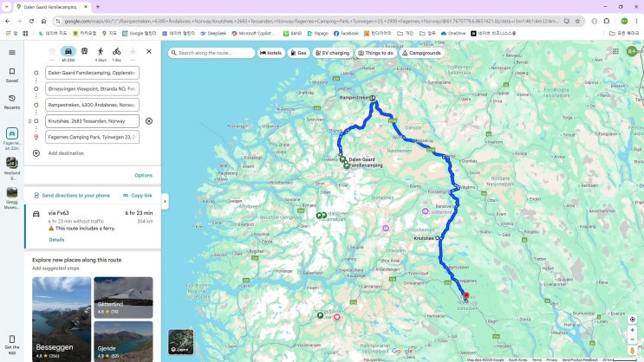Send directions to your phone
This screenshot has width=644, height=362.
click(x=72, y=196)
